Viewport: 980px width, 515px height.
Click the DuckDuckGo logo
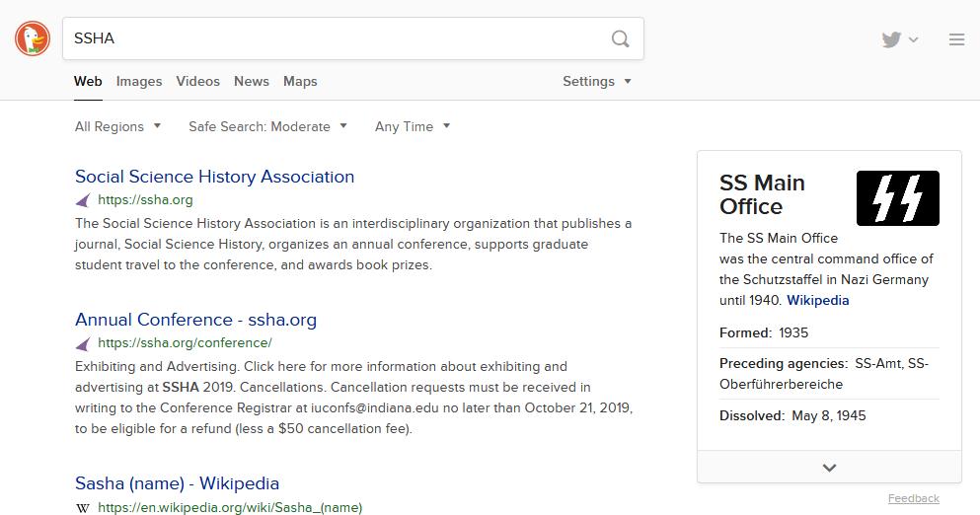33,38
